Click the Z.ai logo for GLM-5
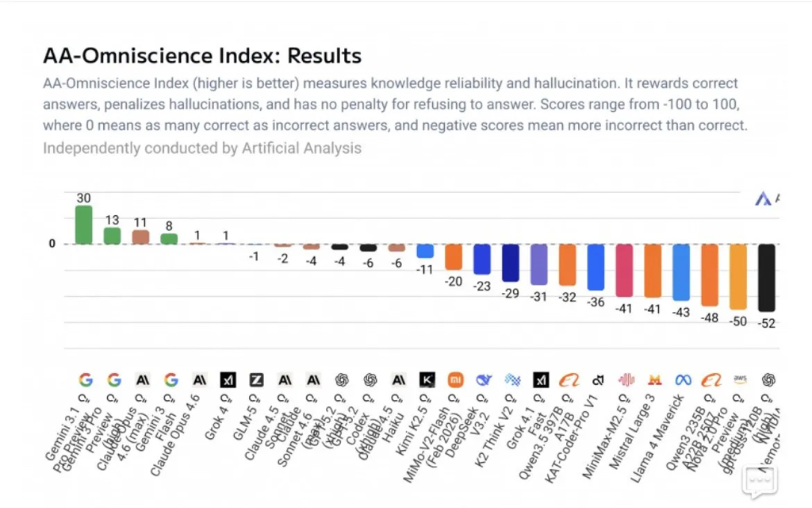Screen dimensions: 812x508 256,379
